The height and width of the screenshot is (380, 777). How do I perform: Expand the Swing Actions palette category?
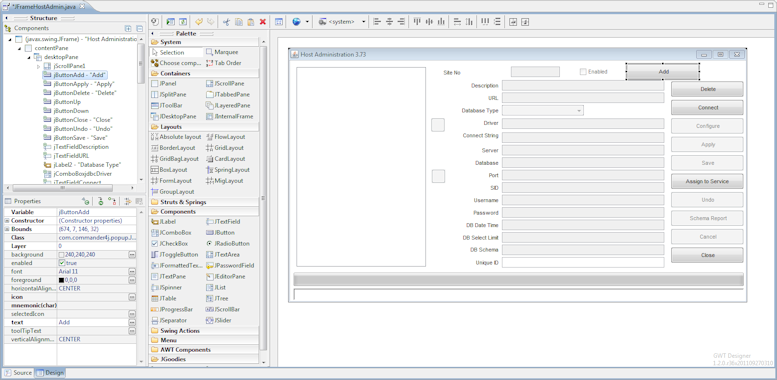(204, 330)
